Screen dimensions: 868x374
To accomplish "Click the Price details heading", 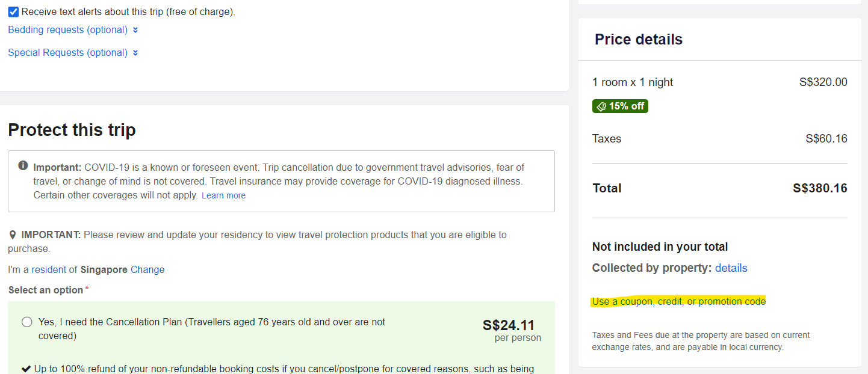I will click(638, 39).
